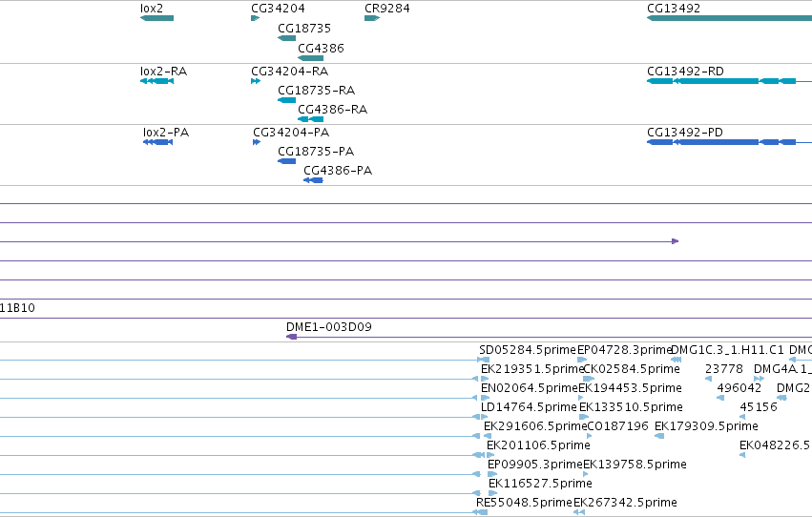Select protein CG13492-PD label
Image resolution: width=812 pixels, height=517 pixels.
pyautogui.click(x=685, y=132)
